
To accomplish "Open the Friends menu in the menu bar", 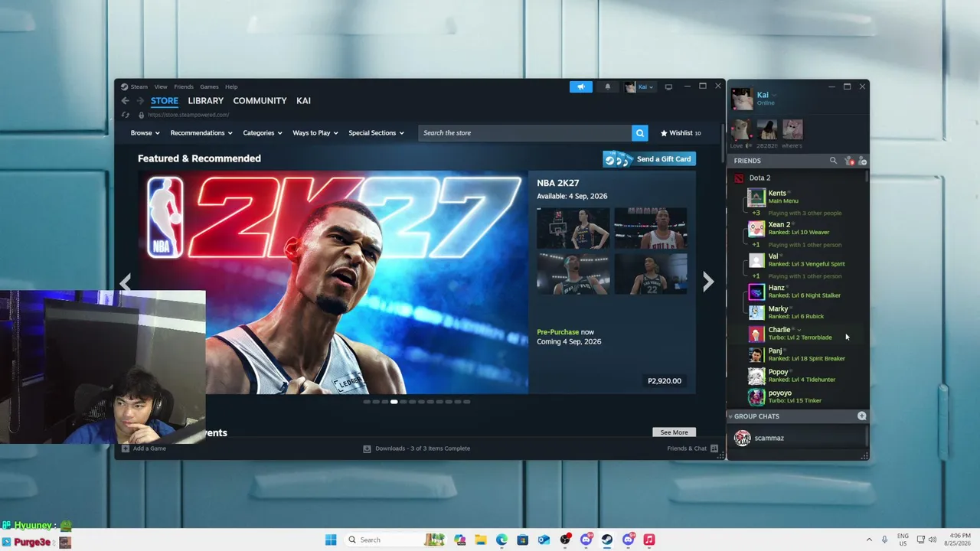I will tap(184, 86).
